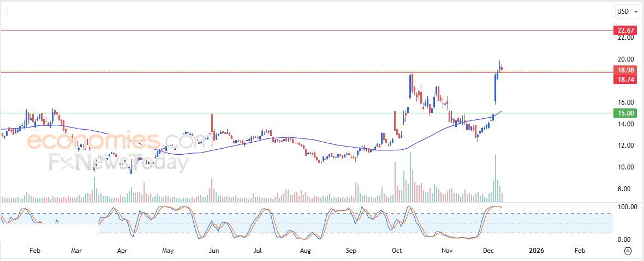The height and width of the screenshot is (261, 644).
Task: Click the tallest October volume bar
Action: (x=410, y=177)
